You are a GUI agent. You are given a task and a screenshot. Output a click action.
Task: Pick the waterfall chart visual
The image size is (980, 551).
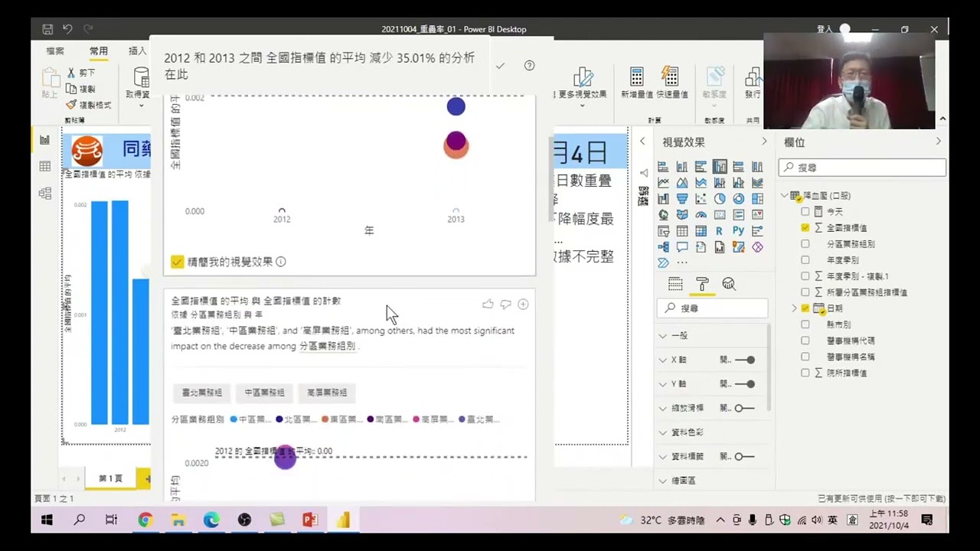663,199
